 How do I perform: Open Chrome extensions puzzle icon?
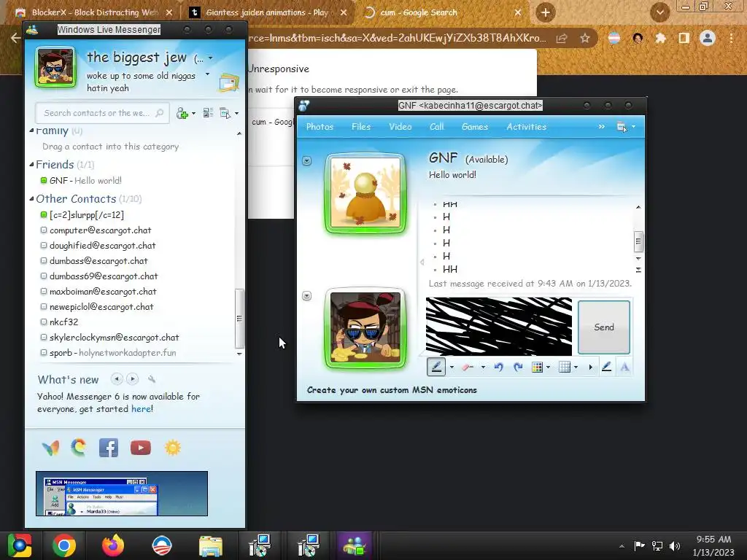pos(660,38)
